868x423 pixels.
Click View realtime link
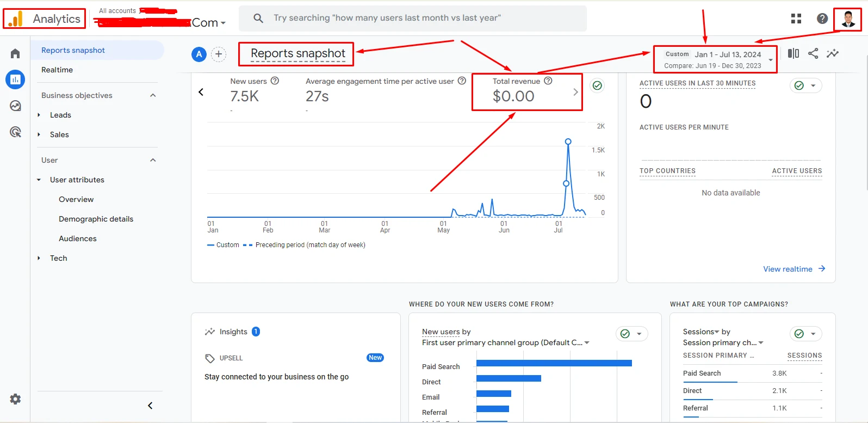click(794, 269)
